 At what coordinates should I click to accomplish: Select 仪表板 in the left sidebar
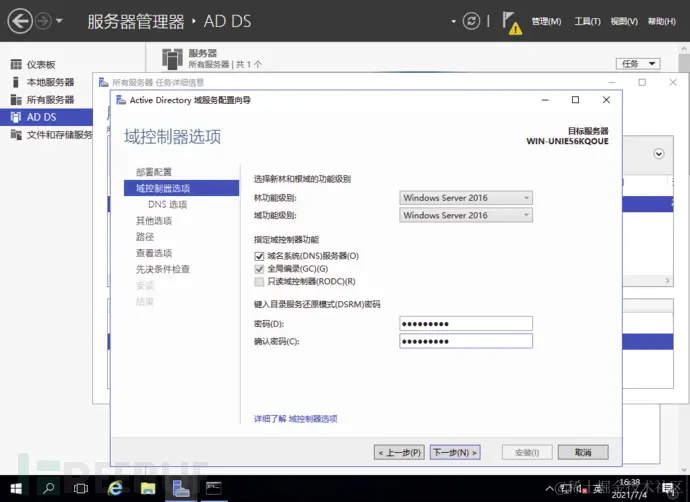41,65
